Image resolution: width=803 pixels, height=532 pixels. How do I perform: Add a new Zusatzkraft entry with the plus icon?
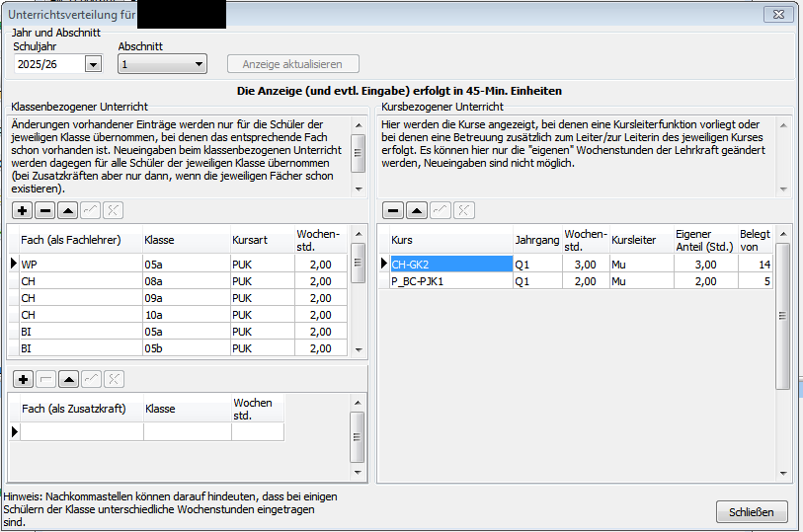(22, 379)
